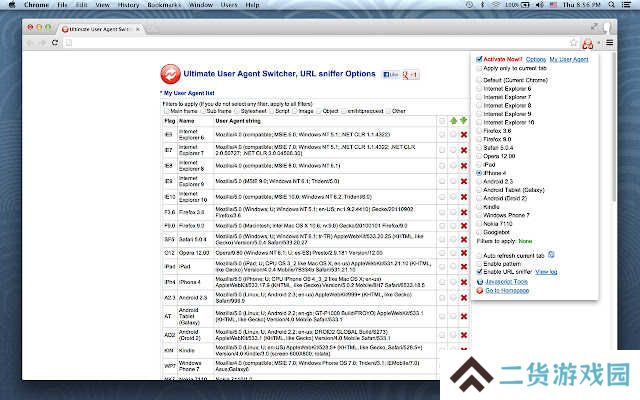This screenshot has height=400, width=640.
Task: Select the iPhone 4 radio button in the popup
Action: 479,173
